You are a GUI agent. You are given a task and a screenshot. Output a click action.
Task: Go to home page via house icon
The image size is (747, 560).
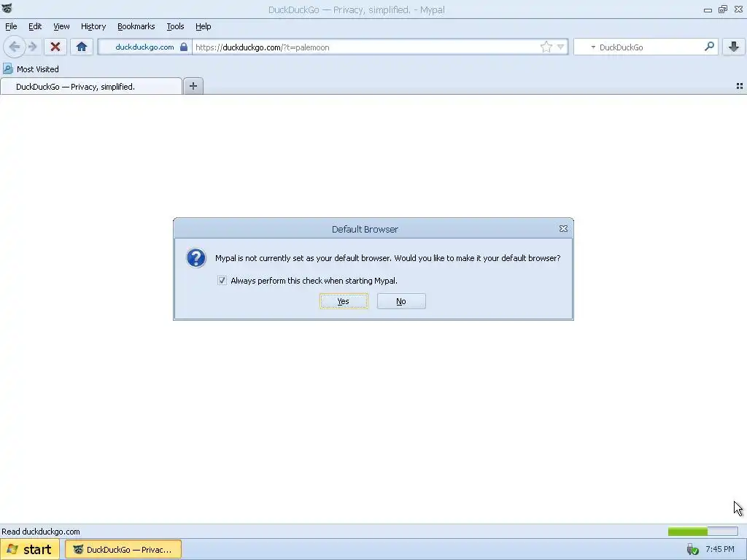[82, 47]
